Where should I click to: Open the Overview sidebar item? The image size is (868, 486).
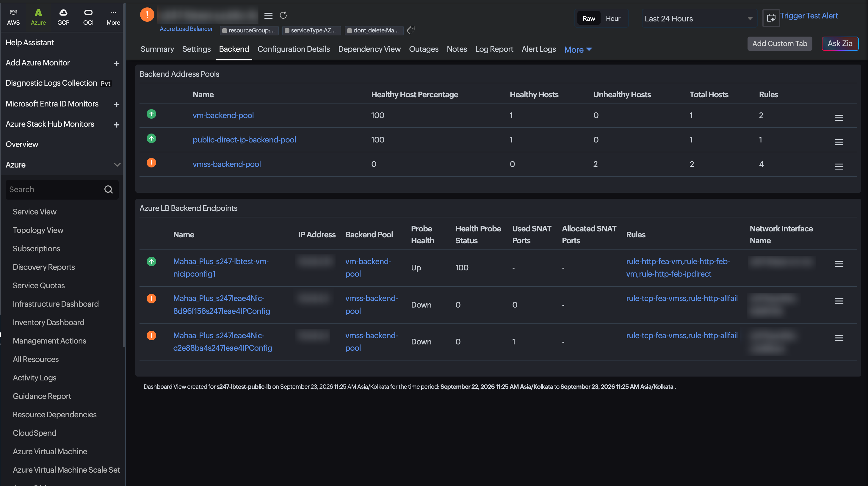click(22, 144)
